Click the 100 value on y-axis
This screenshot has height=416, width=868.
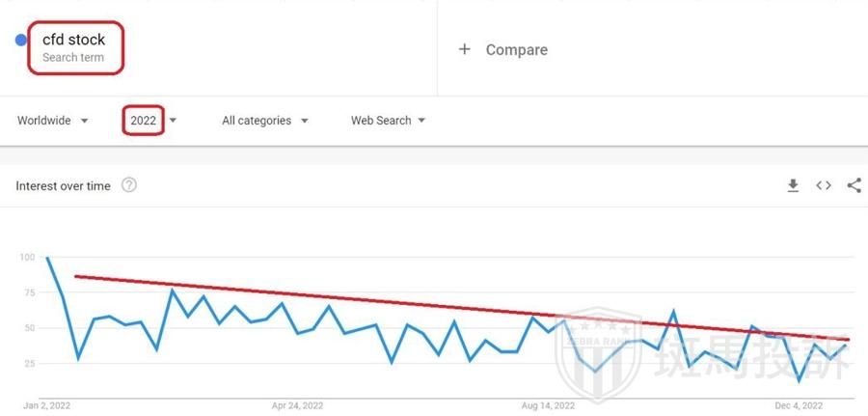(26, 258)
